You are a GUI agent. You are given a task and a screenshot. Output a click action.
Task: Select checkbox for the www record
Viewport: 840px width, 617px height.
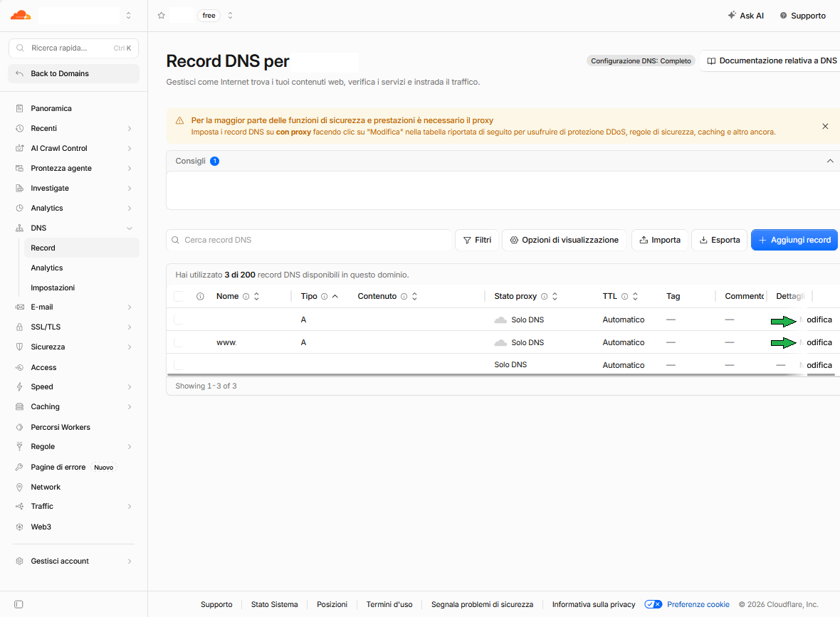(x=179, y=342)
